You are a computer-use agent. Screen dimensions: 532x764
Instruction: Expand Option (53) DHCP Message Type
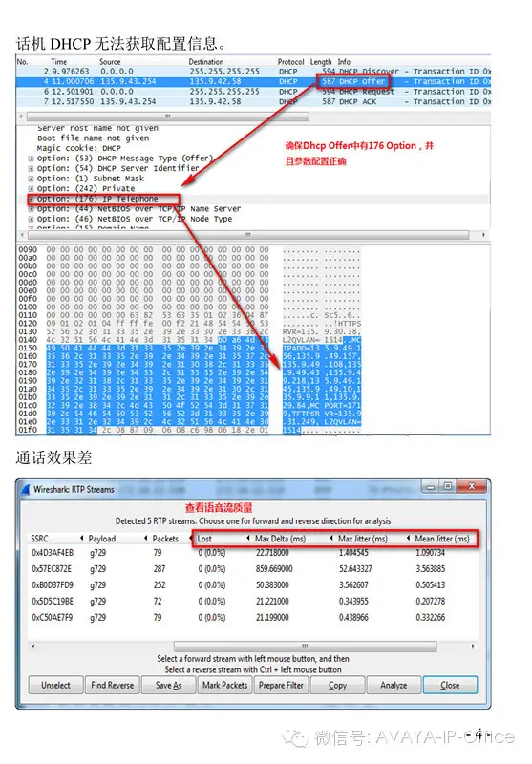32,159
